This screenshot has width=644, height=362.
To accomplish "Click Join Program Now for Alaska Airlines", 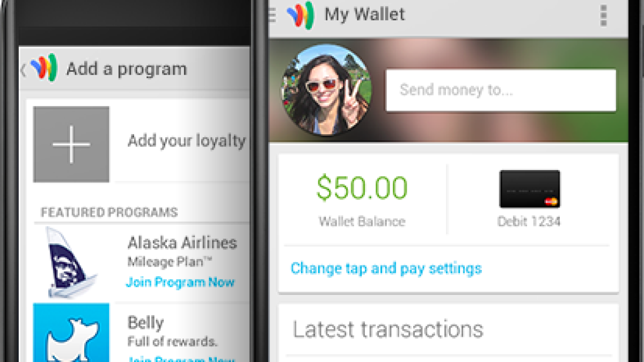I will [x=180, y=282].
